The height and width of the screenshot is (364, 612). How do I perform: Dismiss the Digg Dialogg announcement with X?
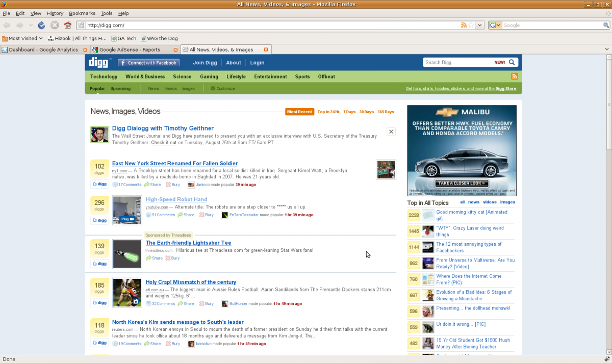(x=391, y=132)
